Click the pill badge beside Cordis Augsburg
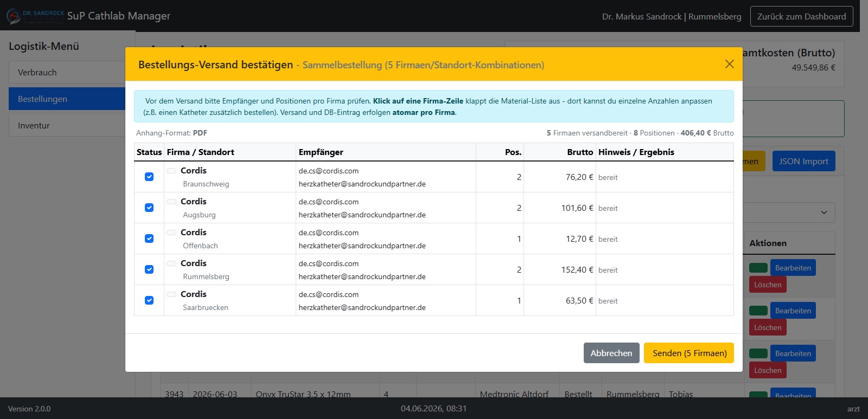The height and width of the screenshot is (419, 868). [x=171, y=202]
